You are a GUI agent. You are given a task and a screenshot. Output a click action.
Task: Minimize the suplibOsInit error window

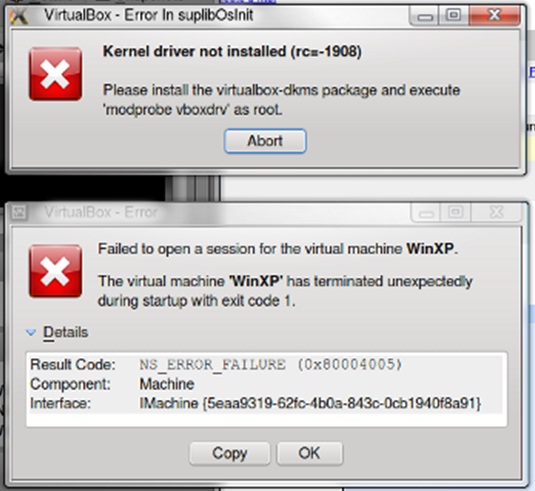(424, 16)
